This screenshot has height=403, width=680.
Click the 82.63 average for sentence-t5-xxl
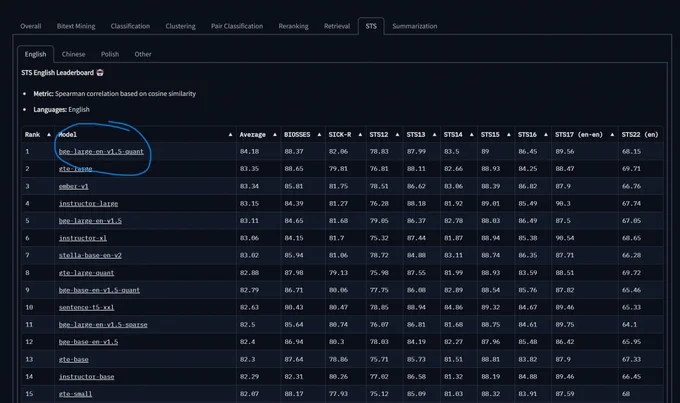click(249, 308)
